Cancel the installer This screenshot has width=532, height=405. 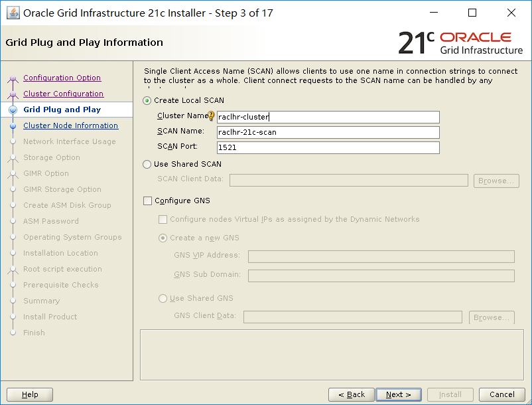click(x=502, y=394)
